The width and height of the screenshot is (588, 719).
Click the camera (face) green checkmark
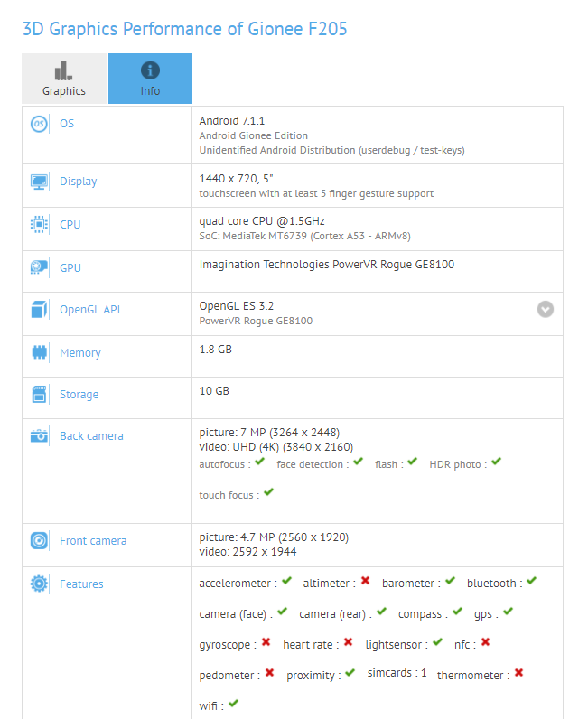[282, 612]
